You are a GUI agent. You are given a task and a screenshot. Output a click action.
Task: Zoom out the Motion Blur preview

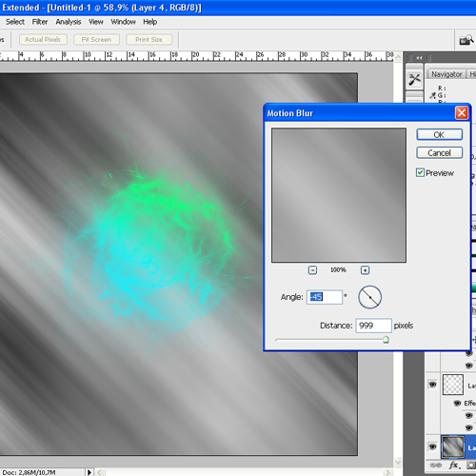coord(312,270)
